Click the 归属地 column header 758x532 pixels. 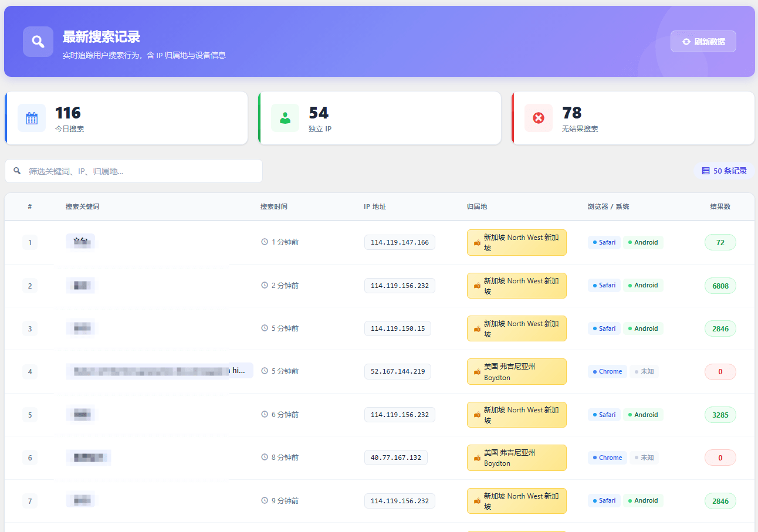(477, 207)
